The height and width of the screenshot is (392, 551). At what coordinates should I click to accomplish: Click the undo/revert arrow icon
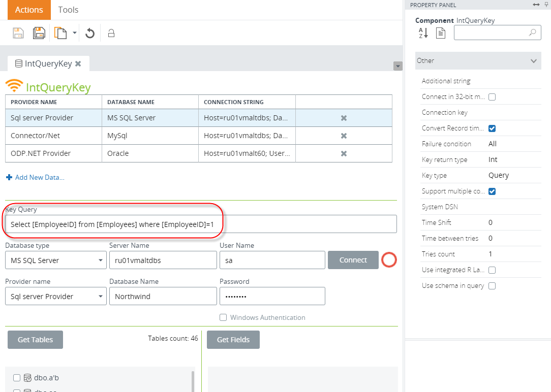coord(90,33)
